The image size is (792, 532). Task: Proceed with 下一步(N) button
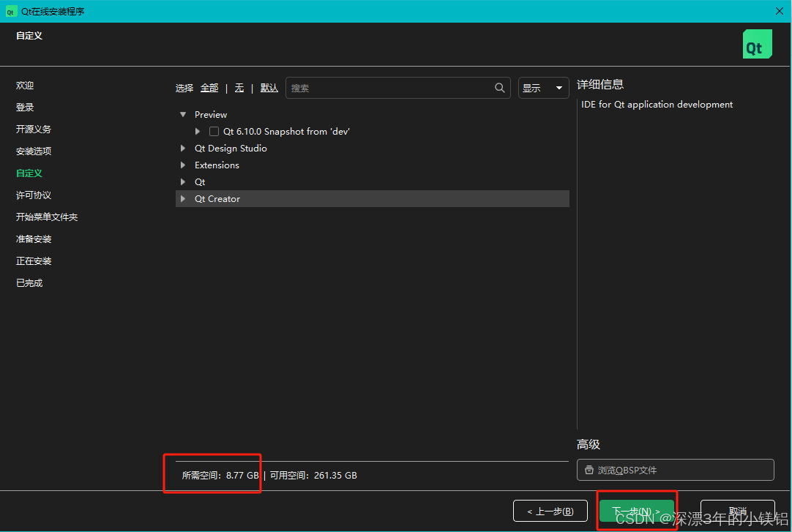tap(636, 512)
